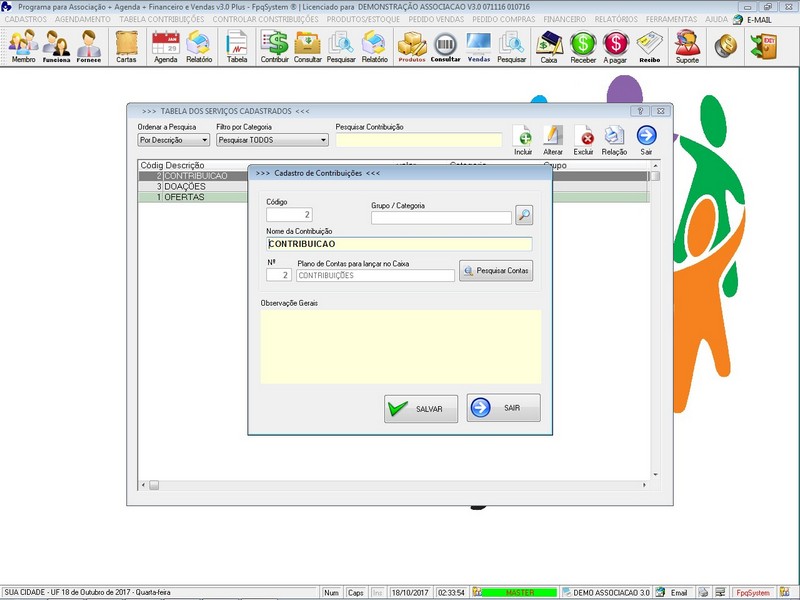Screen dimensions: 800x600
Task: Open the Fornece suppliers icon
Action: pos(89,46)
